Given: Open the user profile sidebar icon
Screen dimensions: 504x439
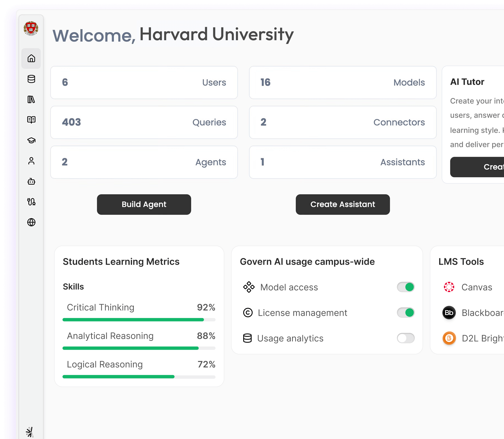Looking at the screenshot, I should point(31,161).
